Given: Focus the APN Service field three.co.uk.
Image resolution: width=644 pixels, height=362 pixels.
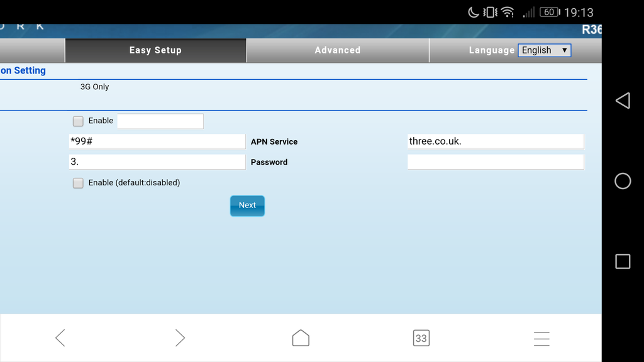Looking at the screenshot, I should (x=496, y=141).
